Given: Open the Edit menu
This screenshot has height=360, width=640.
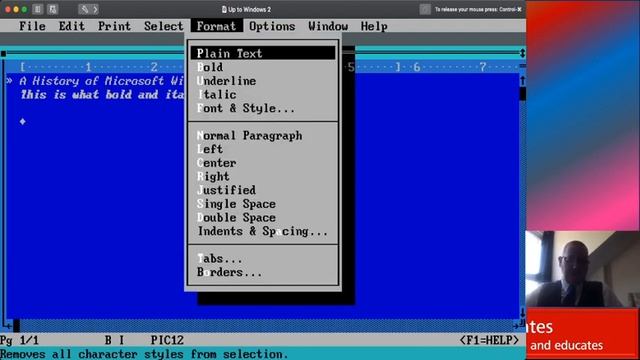Looking at the screenshot, I should coord(72,26).
